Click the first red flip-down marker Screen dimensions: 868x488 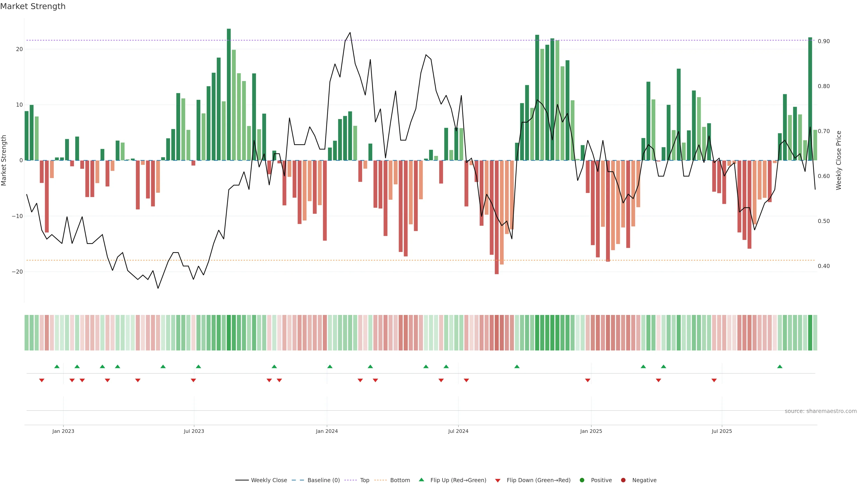(42, 380)
